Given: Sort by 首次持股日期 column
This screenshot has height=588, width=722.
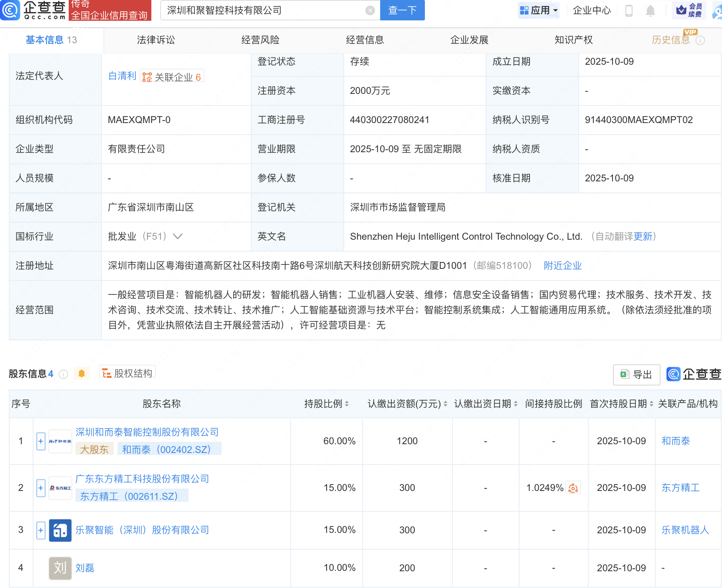Looking at the screenshot, I should point(651,404).
